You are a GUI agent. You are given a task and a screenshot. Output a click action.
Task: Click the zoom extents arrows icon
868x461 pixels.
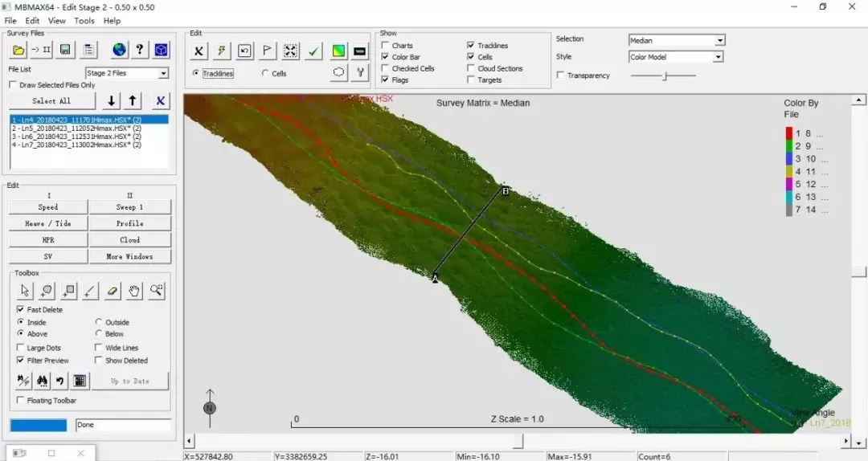click(290, 51)
